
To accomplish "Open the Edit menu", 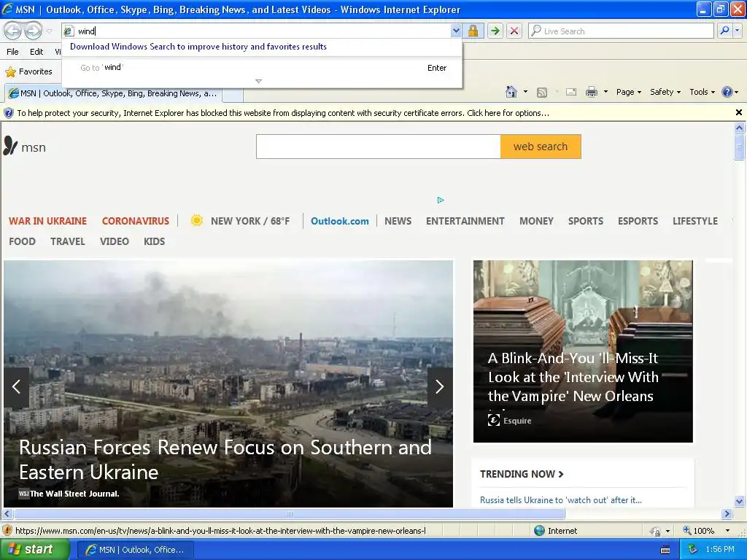I will tap(36, 52).
